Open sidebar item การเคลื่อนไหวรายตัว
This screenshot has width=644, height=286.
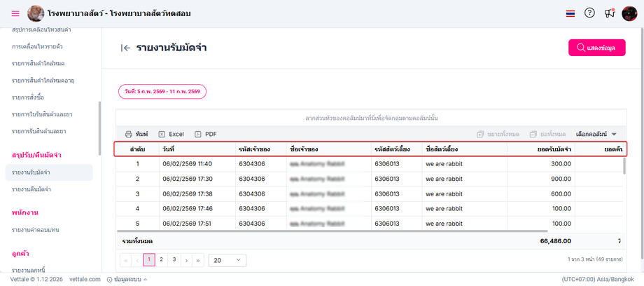[x=37, y=46]
